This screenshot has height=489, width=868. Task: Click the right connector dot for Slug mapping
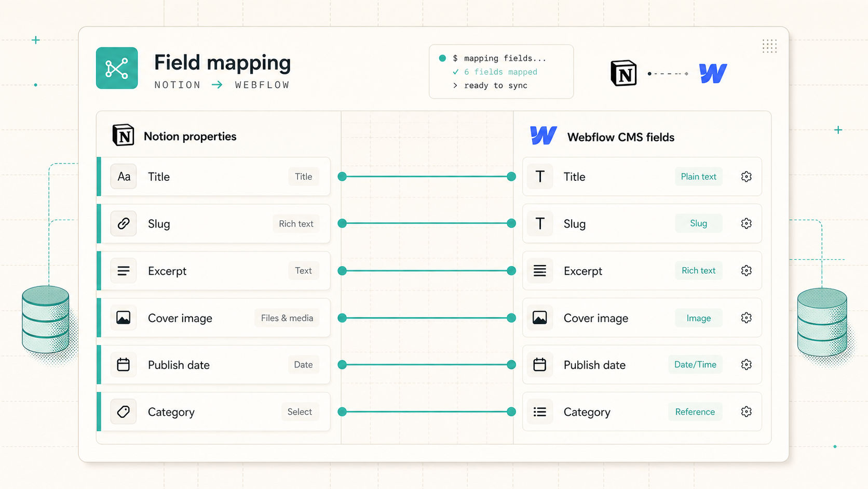[x=511, y=223]
